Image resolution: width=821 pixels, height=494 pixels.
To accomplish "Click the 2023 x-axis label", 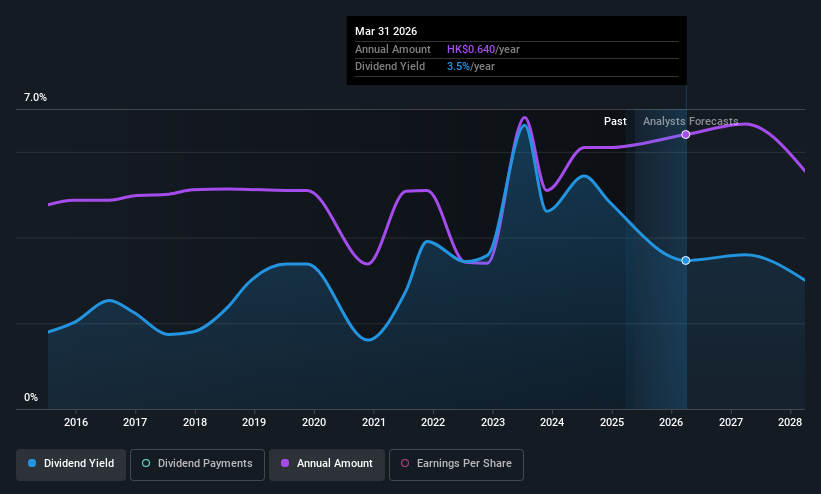I will [x=493, y=422].
